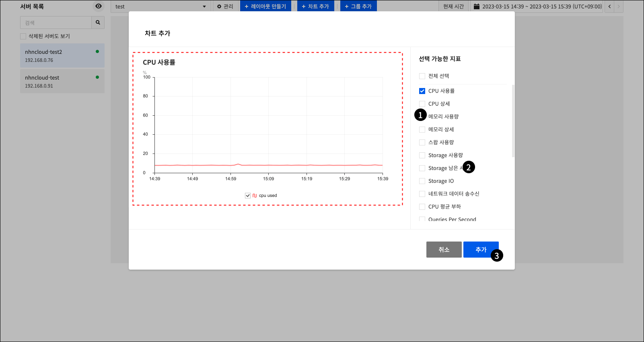Open the test layout dropdown
This screenshot has height=342, width=644.
(160, 6)
